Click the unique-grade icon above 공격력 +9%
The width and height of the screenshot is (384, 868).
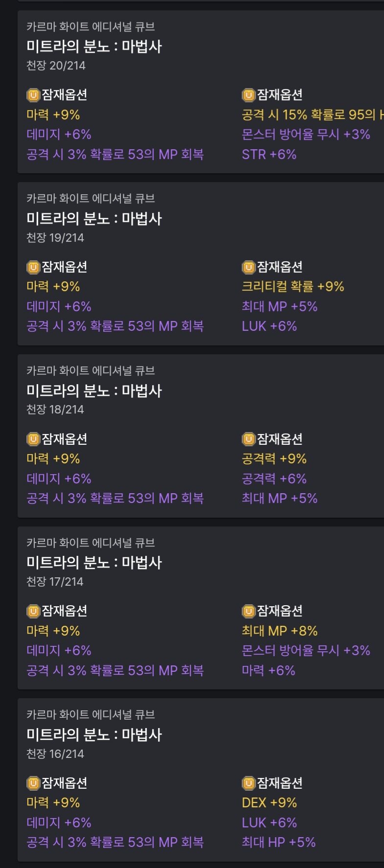(248, 439)
